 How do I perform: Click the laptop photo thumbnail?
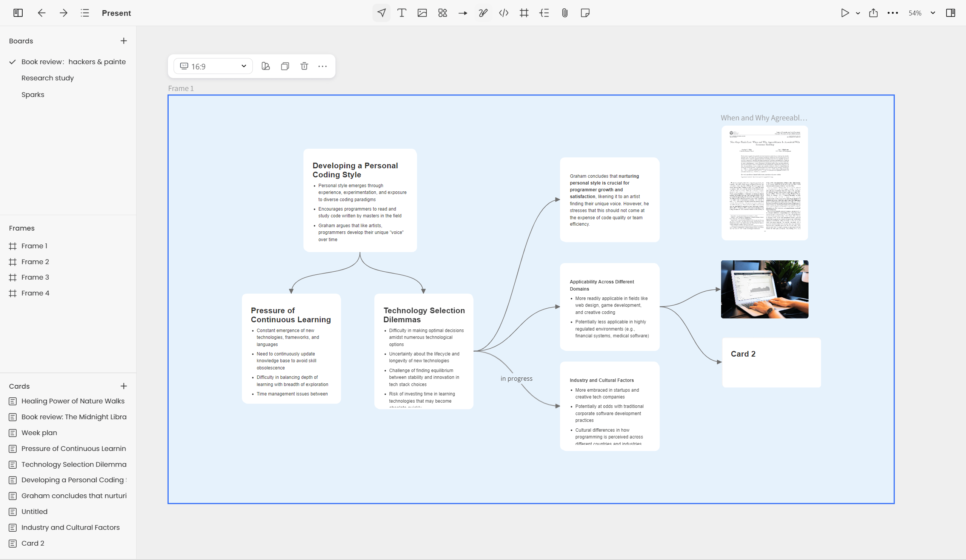point(764,289)
